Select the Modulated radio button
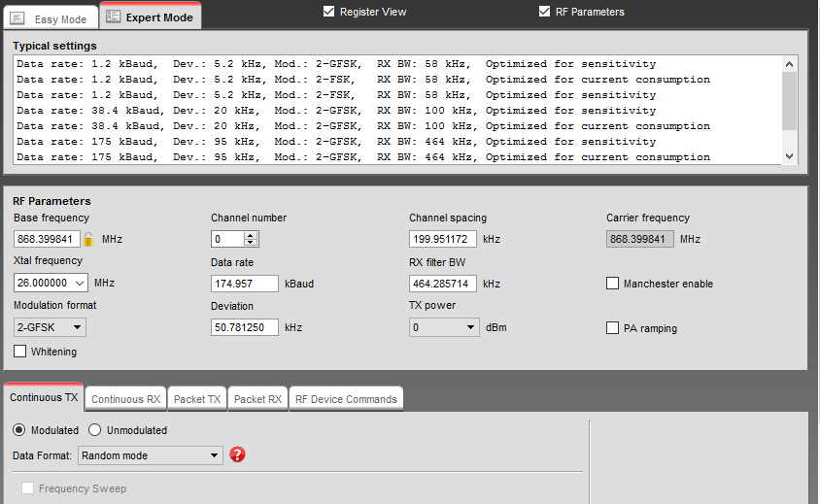This screenshot has height=504, width=820. point(18,430)
